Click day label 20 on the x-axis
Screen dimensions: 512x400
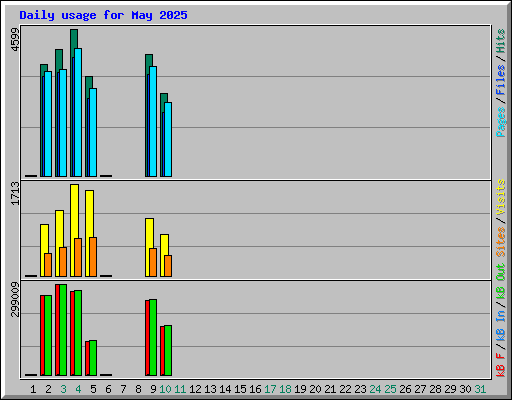[x=315, y=389]
